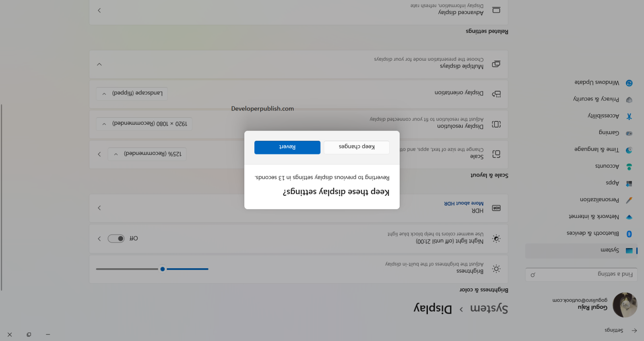
Task: Click the Settings window scrollbar
Action: (2, 197)
